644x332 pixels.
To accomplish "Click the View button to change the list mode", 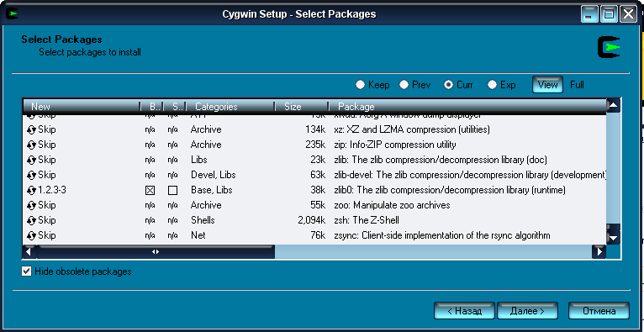I will tap(547, 85).
